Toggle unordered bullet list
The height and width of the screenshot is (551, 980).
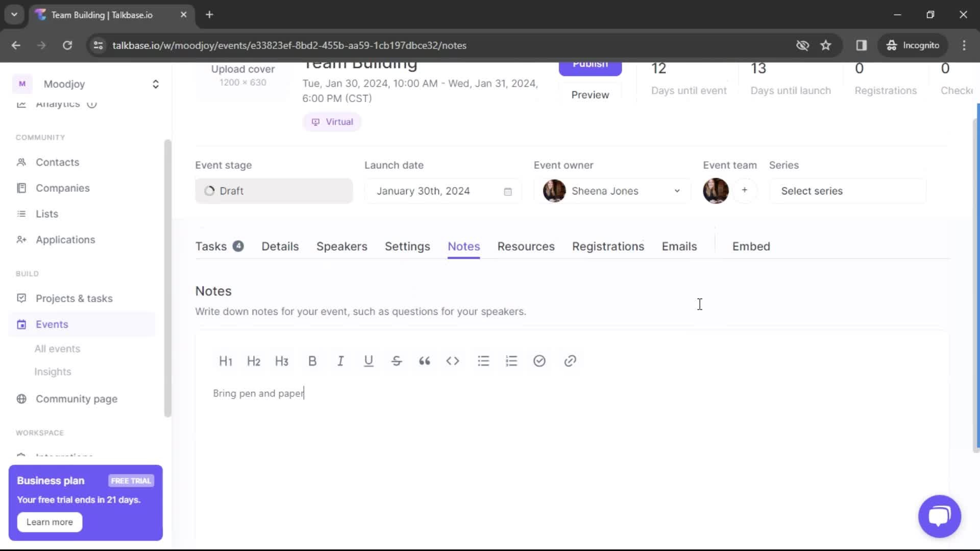484,361
